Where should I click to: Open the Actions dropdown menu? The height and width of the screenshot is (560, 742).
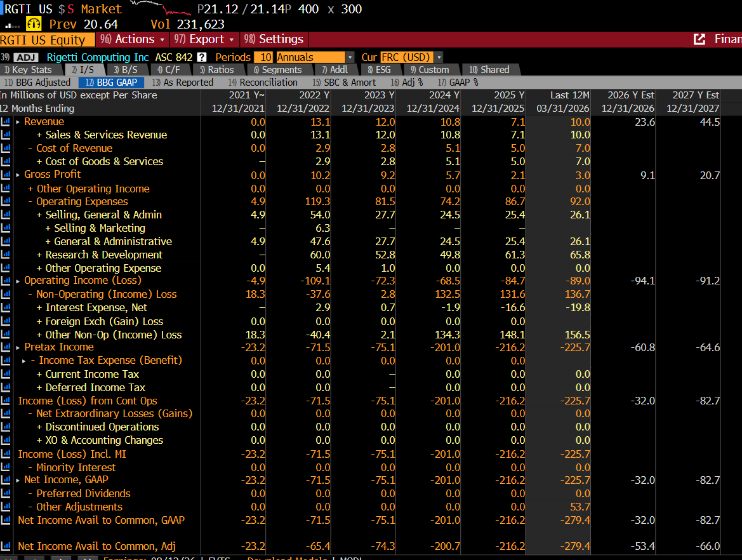click(x=132, y=39)
